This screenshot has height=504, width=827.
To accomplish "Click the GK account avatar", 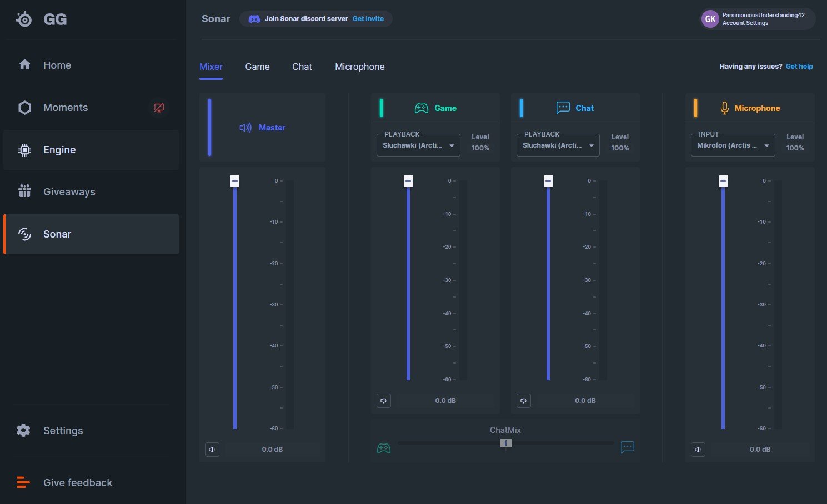I will (x=710, y=19).
